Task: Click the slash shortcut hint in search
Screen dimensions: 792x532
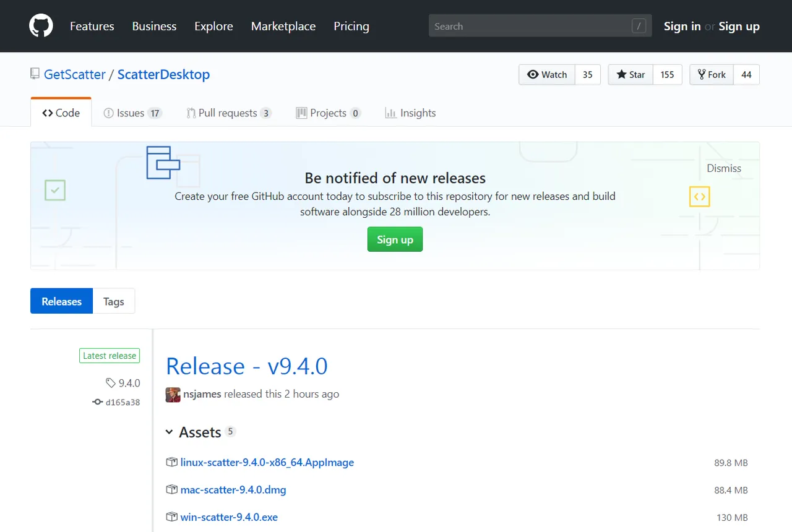Action: [639, 26]
